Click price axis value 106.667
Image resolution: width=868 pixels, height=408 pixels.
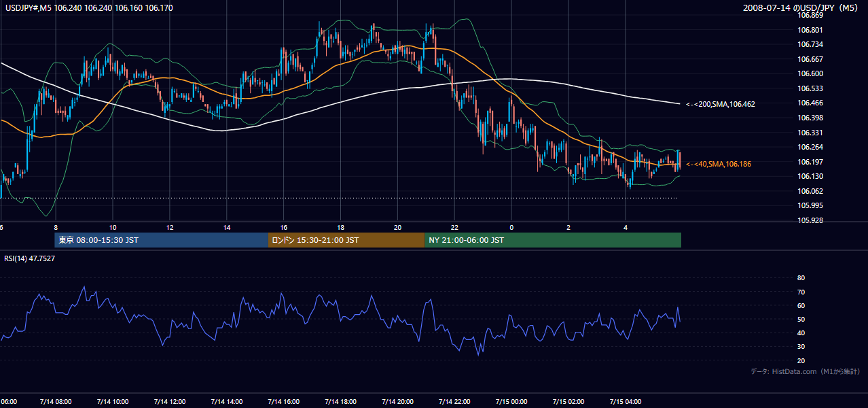pos(811,58)
